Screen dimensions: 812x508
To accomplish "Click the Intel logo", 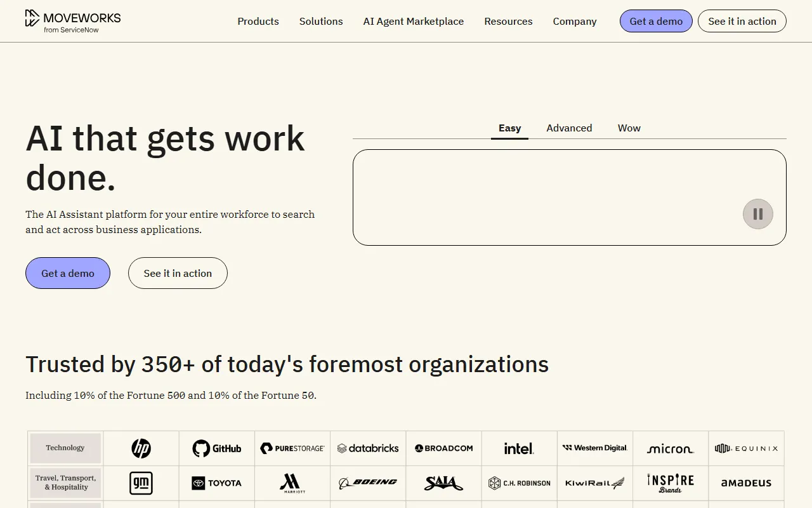I will tap(519, 448).
